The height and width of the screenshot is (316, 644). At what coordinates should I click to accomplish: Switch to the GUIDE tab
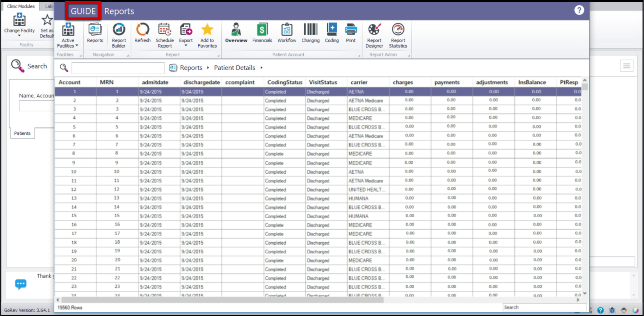click(x=83, y=11)
